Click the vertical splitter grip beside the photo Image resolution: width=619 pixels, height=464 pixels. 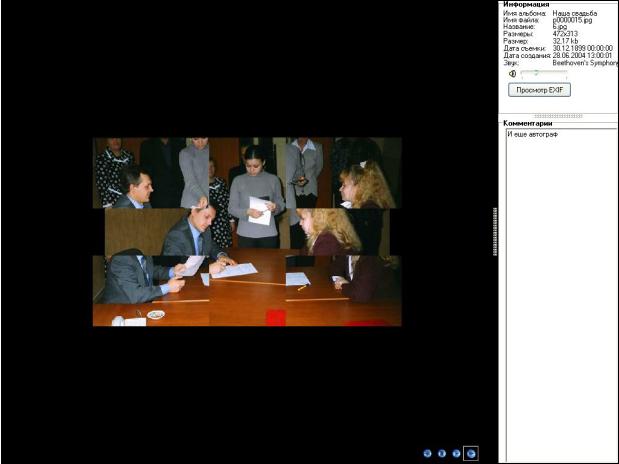[495, 232]
